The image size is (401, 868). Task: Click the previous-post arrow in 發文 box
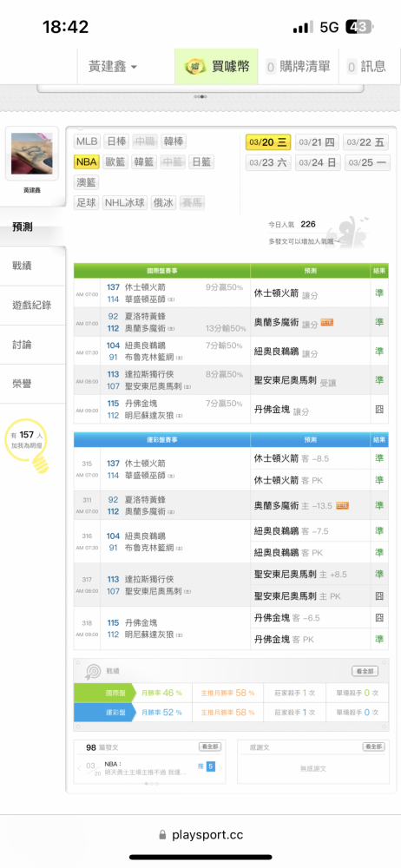click(81, 768)
